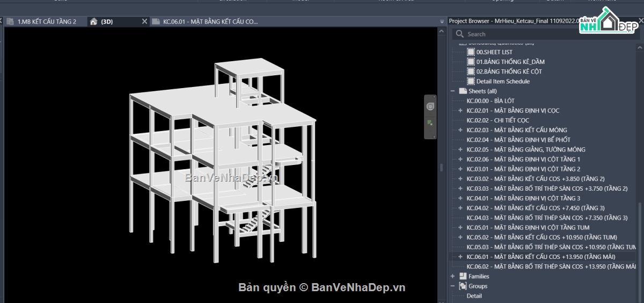This screenshot has height=303, width=644.
Task: Click the Families category icon
Action: click(x=463, y=276)
